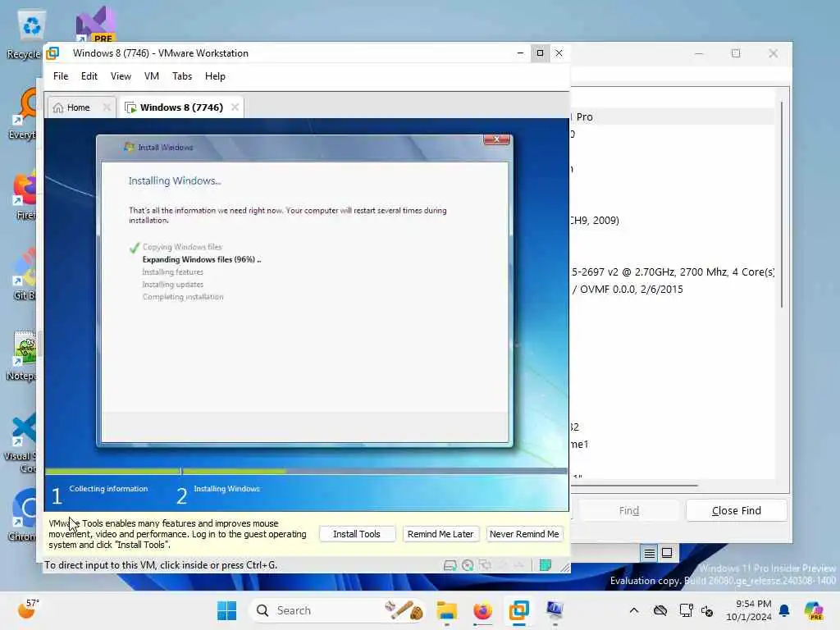Click the taskbar Search box
The width and height of the screenshot is (840, 630).
[337, 610]
